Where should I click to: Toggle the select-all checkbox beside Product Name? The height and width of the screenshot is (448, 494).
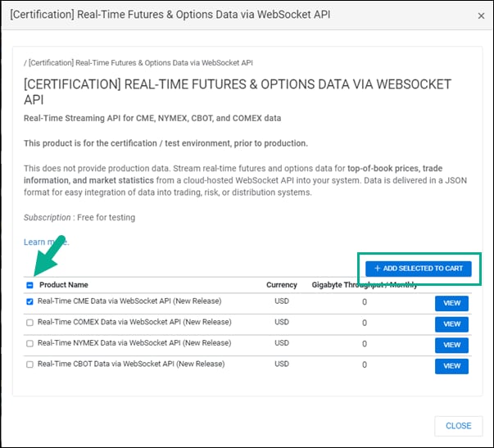pos(30,286)
